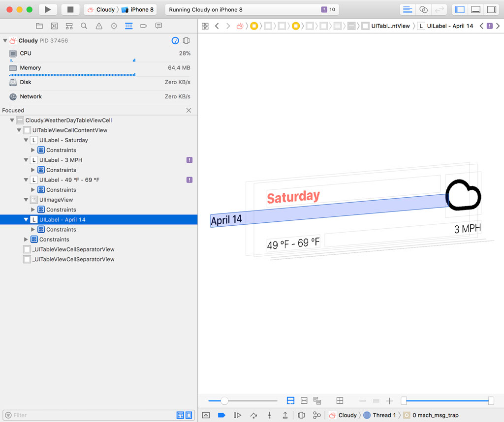Toggle the breakpoints activation button
504x422 pixels.
click(221, 415)
